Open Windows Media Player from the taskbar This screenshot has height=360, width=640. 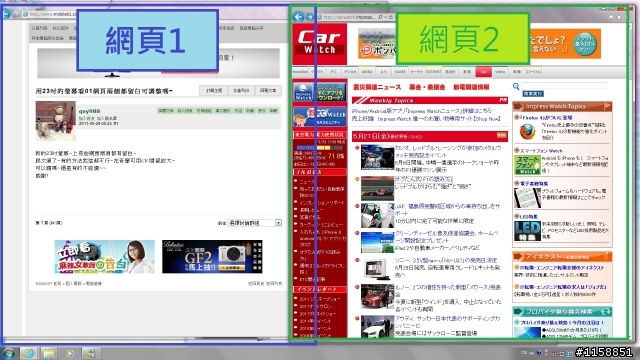click(70, 353)
